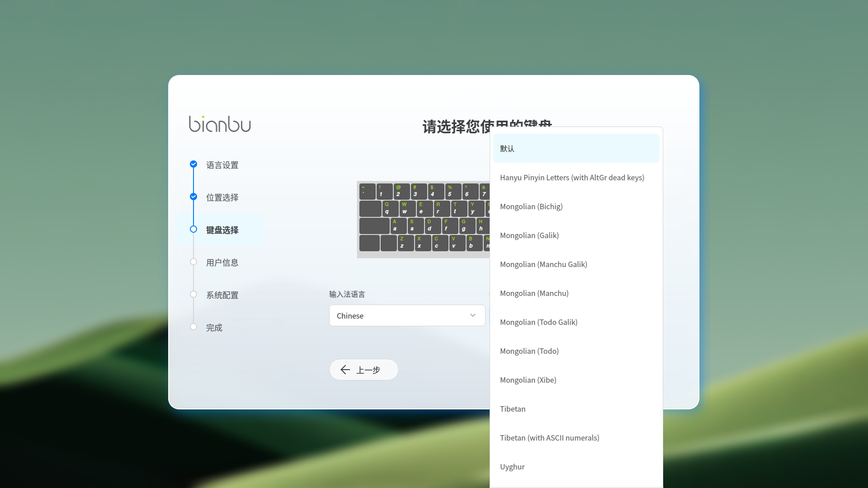Screen dimensions: 868x488
Task: Click the completed language settings step checkmark
Action: tap(193, 164)
